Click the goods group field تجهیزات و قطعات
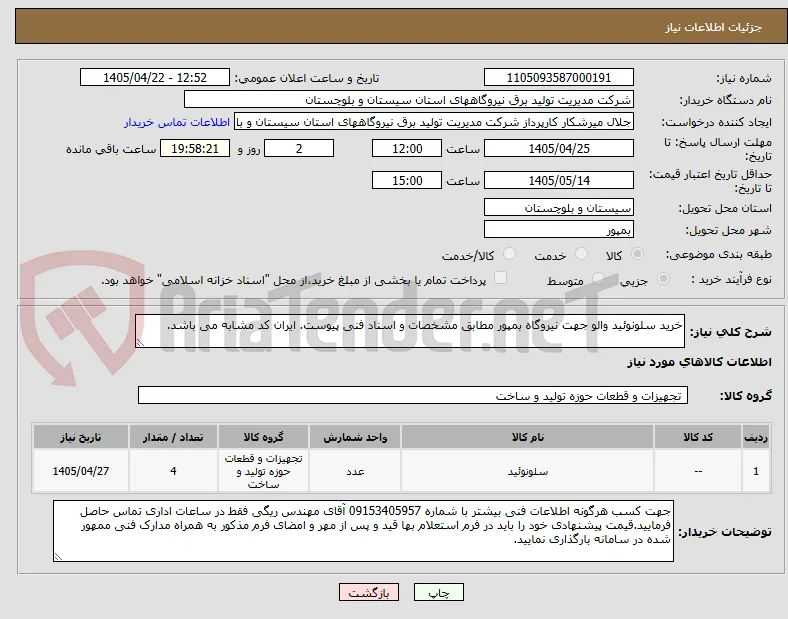The image size is (788, 619). tap(413, 395)
